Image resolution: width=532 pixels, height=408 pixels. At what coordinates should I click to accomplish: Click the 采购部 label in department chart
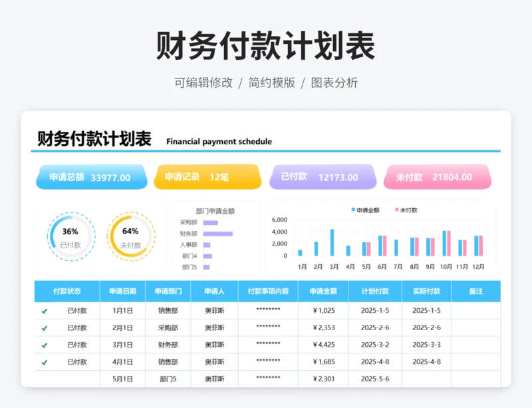coord(188,222)
